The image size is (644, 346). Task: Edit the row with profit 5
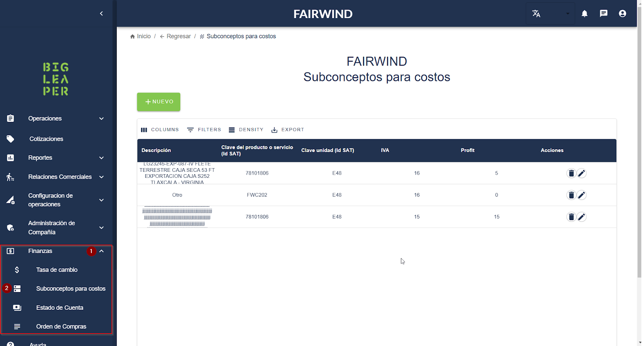click(x=582, y=173)
